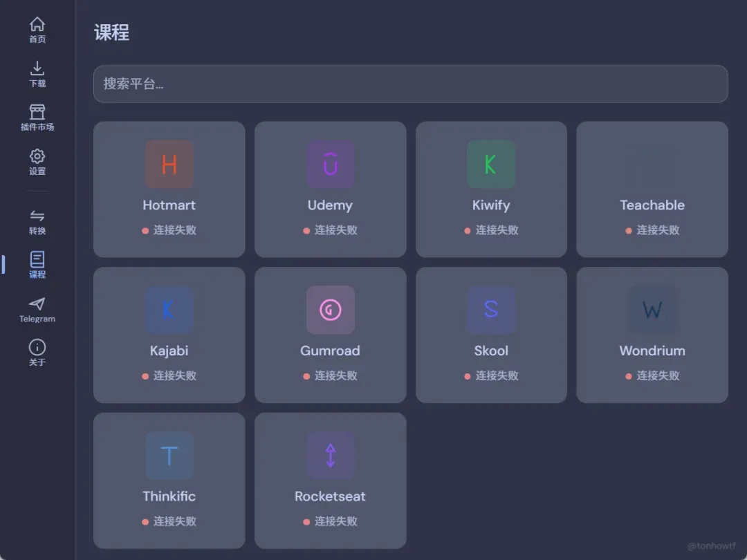
Task: Click the Kajabi blue K icon
Action: click(169, 310)
